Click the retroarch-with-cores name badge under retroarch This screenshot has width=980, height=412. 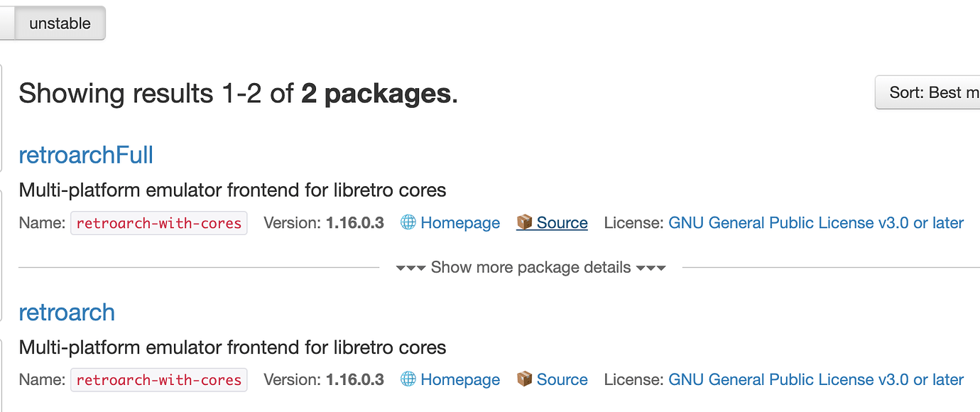click(159, 380)
